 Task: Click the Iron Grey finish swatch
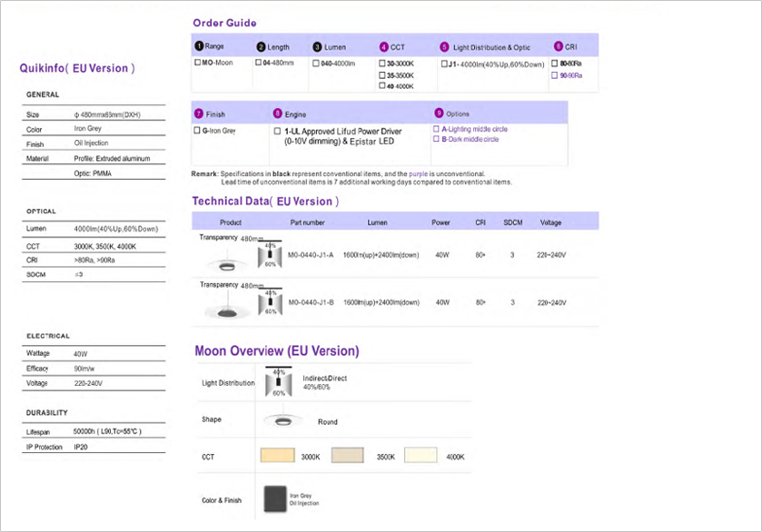coord(273,499)
